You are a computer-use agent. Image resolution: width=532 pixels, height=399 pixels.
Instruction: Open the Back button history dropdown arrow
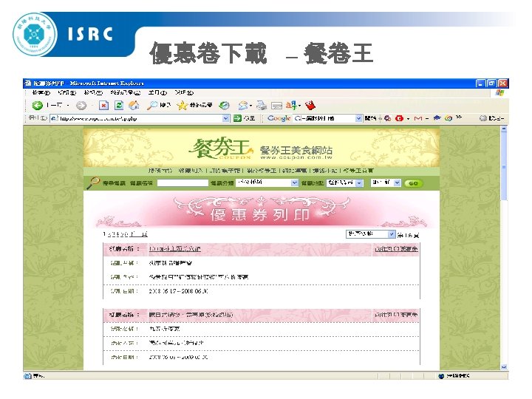pyautogui.click(x=68, y=106)
